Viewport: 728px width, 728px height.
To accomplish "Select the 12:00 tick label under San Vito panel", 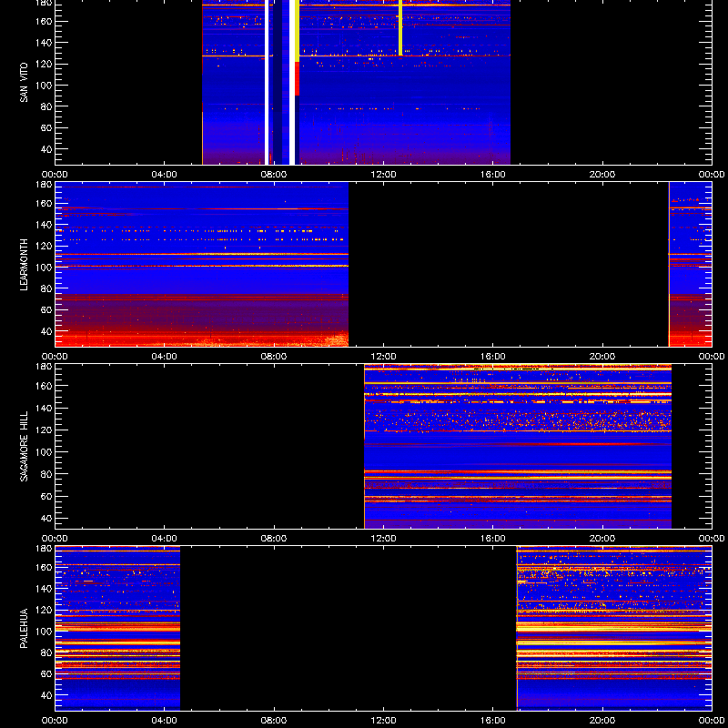I will pos(383,175).
